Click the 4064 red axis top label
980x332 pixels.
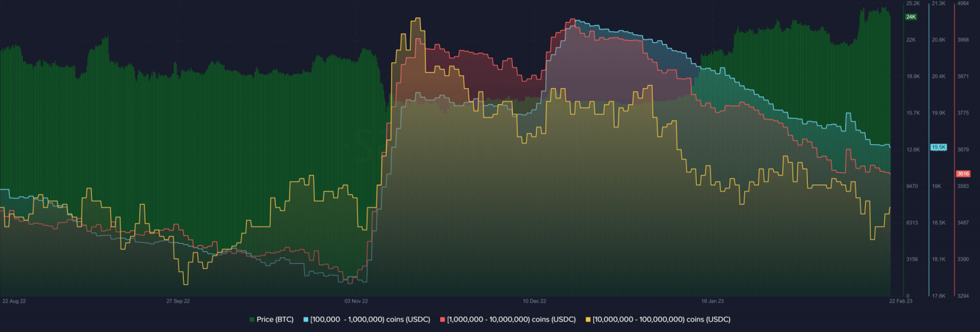963,4
